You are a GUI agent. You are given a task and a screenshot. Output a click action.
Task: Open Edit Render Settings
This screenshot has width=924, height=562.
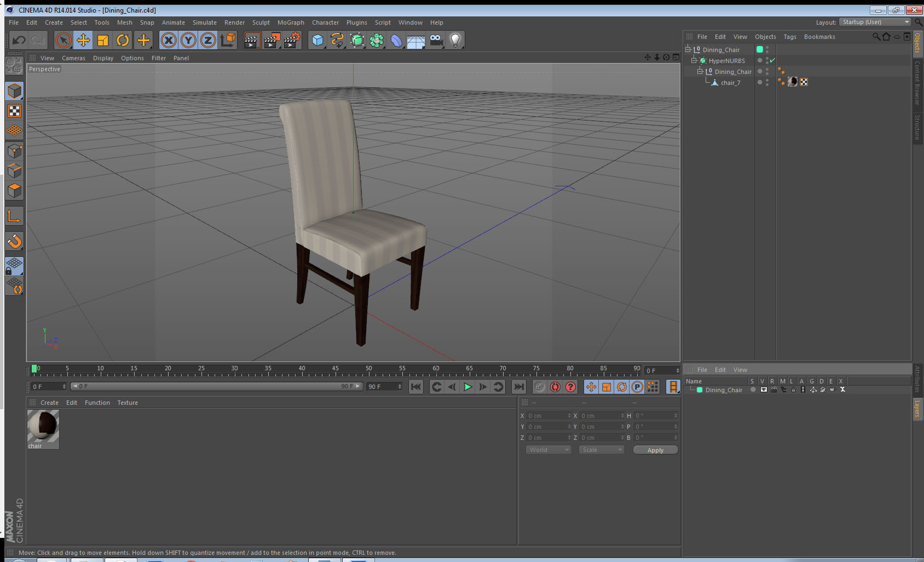point(292,40)
